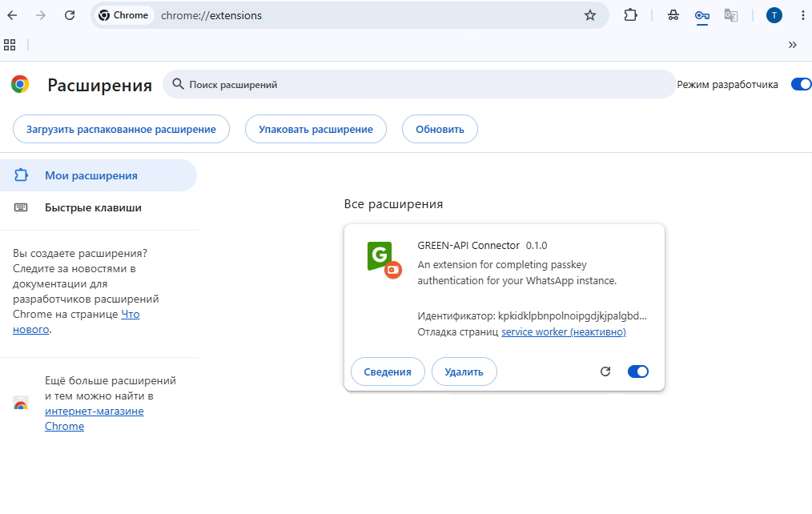This screenshot has height=514, width=812.
Task: Click the Идентификатор extension ID text
Action: [532, 315]
